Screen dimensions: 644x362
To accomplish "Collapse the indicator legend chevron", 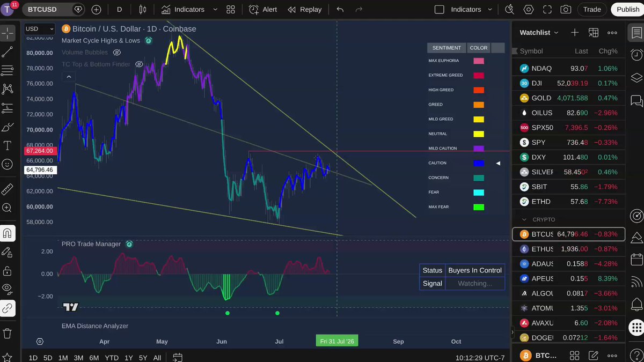I will pos(69,77).
